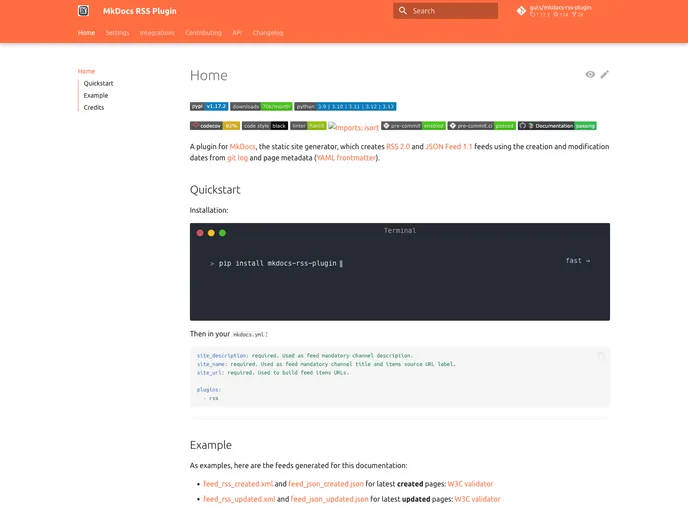Jump to Credits in sidebar
This screenshot has height=512, width=688.
click(94, 107)
